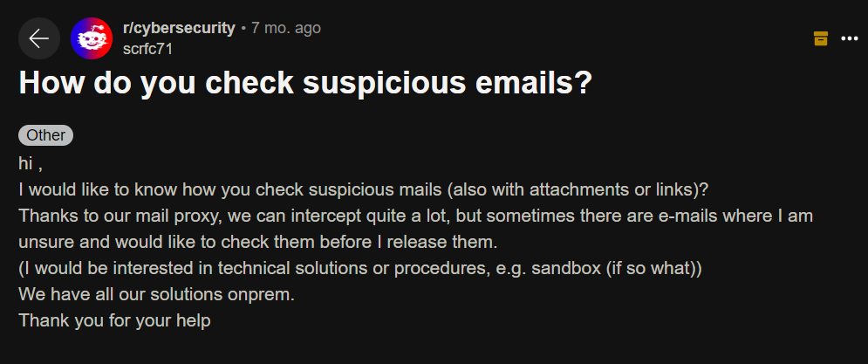Open user scrfc71's profile
This screenshot has height=364, width=868.
coord(147,49)
